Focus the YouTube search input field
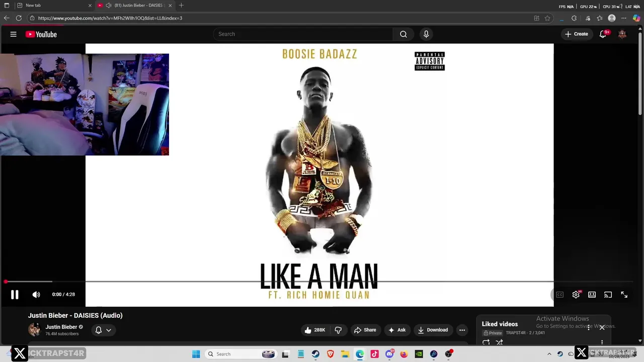The width and height of the screenshot is (644, 362). (303, 34)
